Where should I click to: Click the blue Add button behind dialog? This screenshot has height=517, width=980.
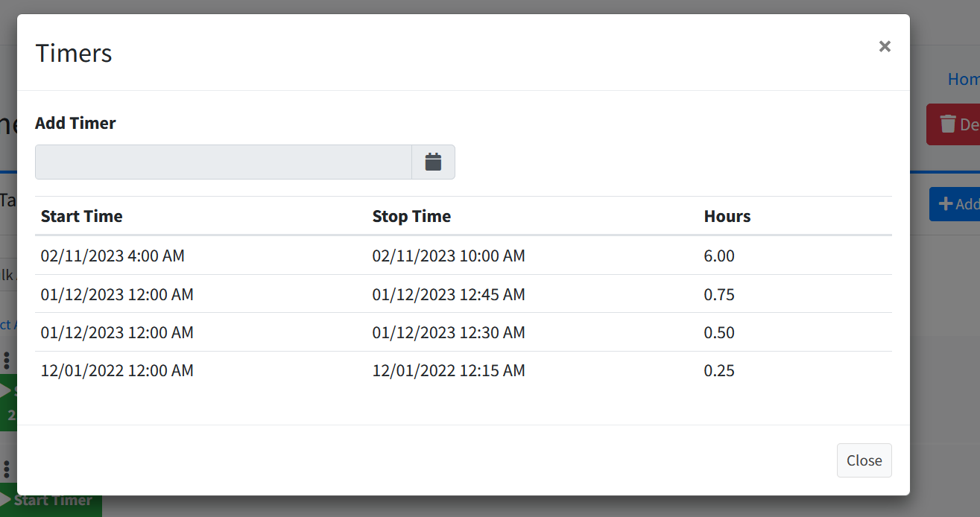(955, 204)
